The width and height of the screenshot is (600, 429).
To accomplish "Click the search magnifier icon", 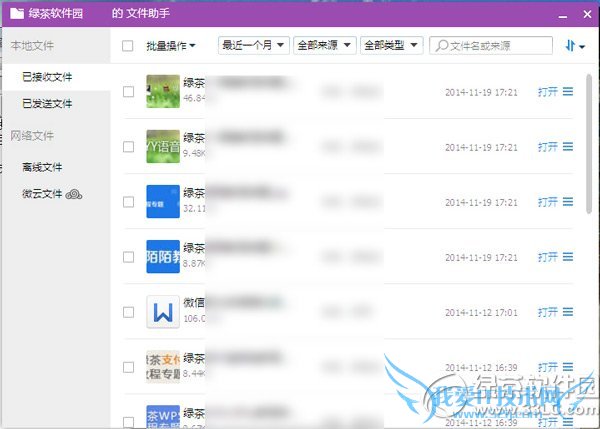I will tap(442, 46).
